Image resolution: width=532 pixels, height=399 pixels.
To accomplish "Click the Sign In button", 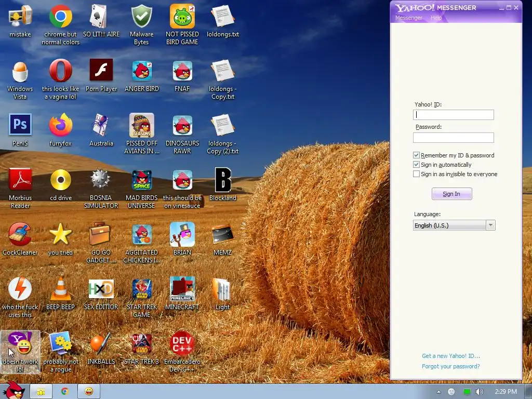I will coord(451,194).
